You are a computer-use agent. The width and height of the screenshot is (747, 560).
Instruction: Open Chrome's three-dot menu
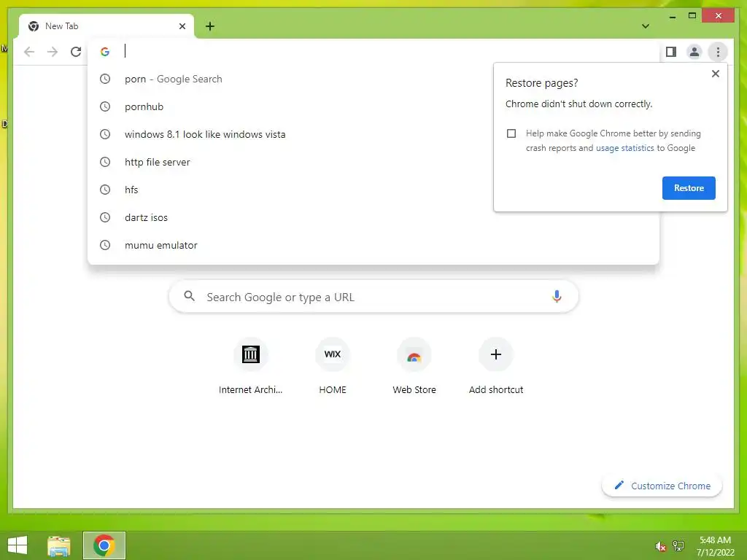coord(718,52)
